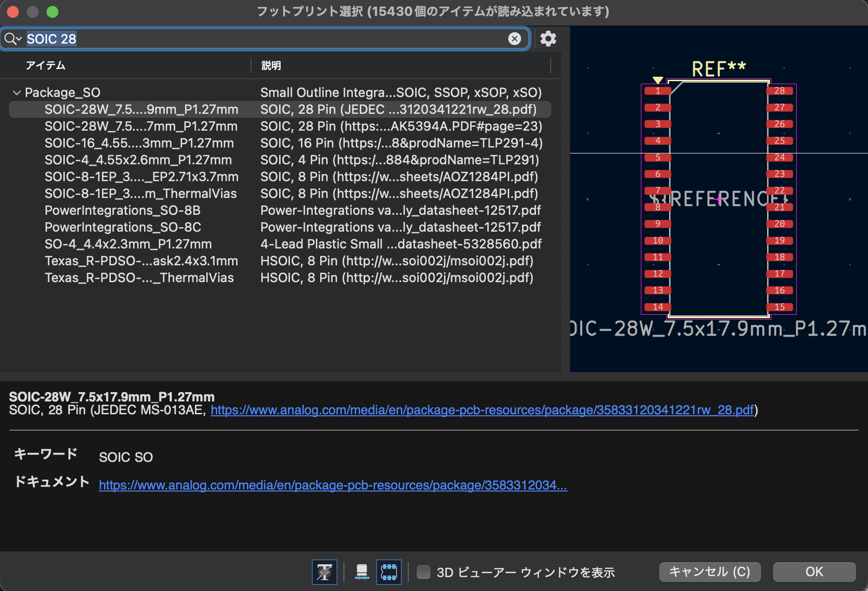Click 'Small Outline Integra...' description text
This screenshot has height=591, width=868.
401,93
